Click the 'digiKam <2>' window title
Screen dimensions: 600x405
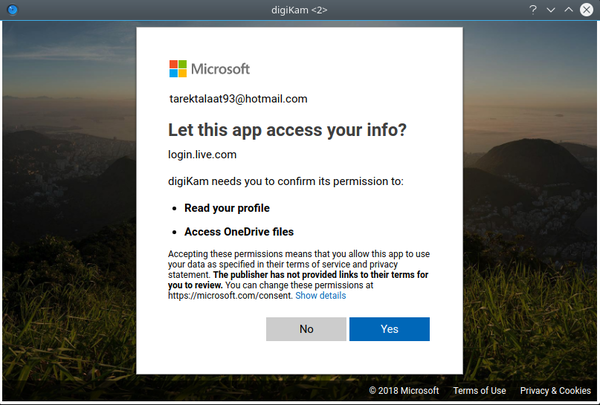point(300,9)
